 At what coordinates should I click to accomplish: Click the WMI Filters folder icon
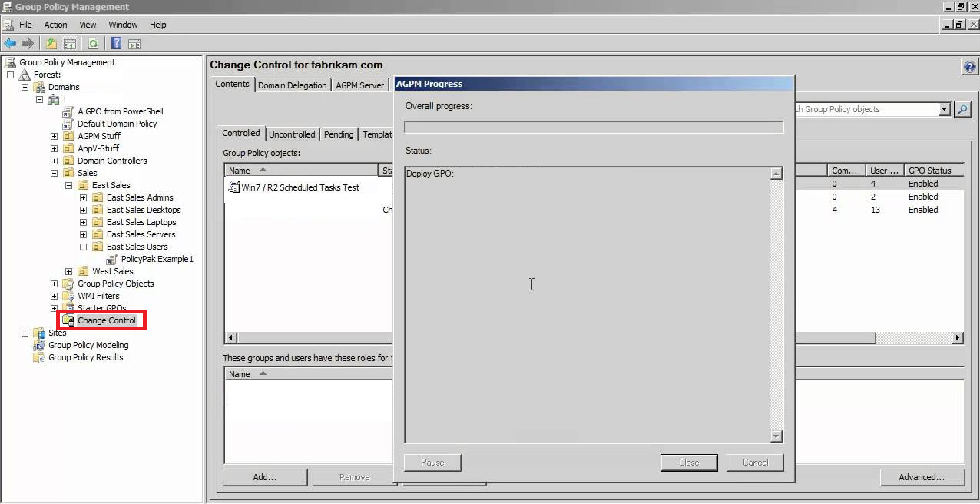click(69, 296)
